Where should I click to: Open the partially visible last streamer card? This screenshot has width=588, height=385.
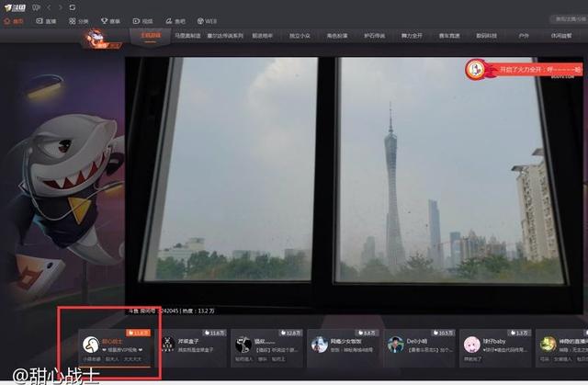pos(561,348)
